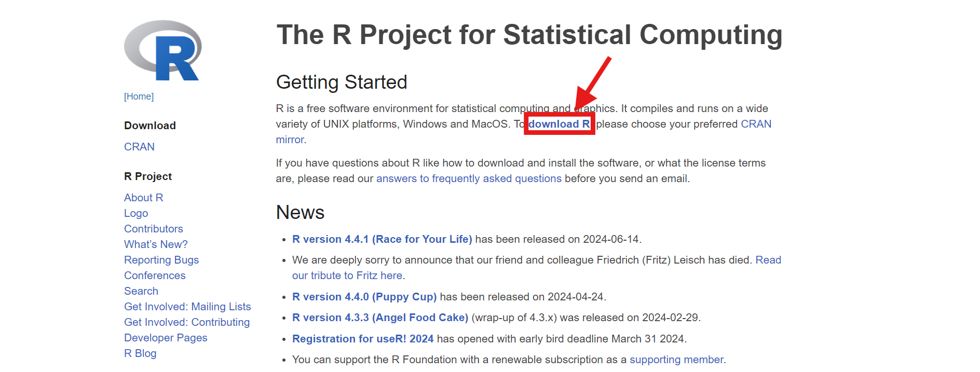
Task: Open Registration for useR! 2024 link
Action: point(363,339)
